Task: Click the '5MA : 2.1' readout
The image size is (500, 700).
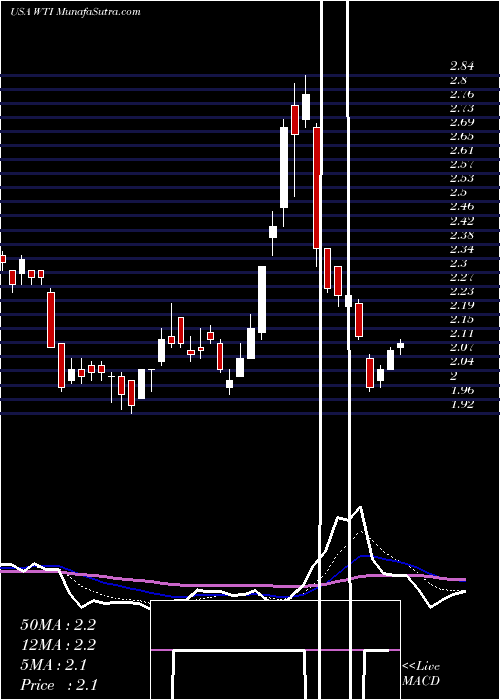Action: 53,665
